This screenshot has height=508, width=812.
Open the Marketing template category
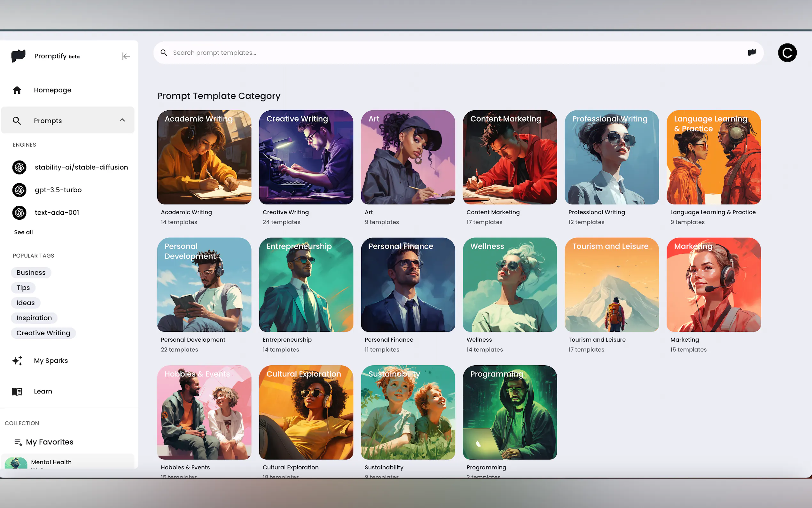pyautogui.click(x=713, y=285)
